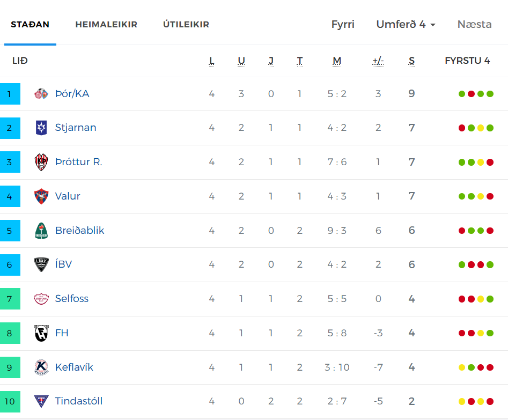Click the Breiðablik green crest icon
Image resolution: width=508 pixels, height=420 pixels.
click(41, 231)
